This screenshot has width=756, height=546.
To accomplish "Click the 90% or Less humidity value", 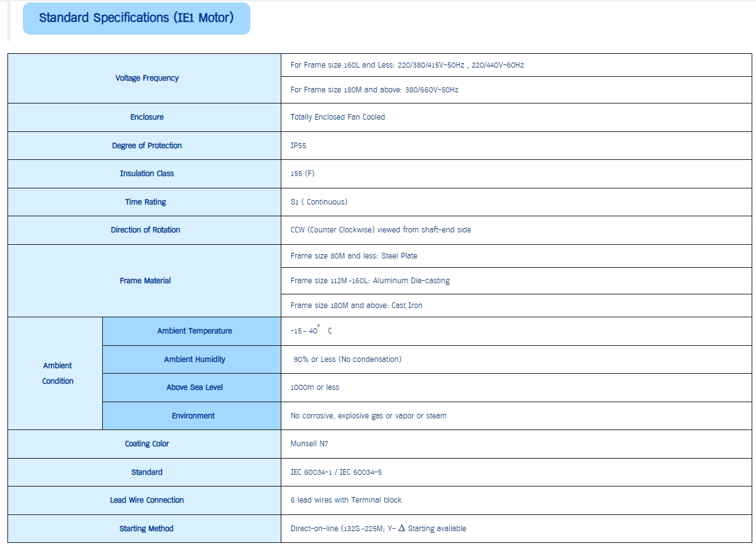I will pyautogui.click(x=347, y=359).
